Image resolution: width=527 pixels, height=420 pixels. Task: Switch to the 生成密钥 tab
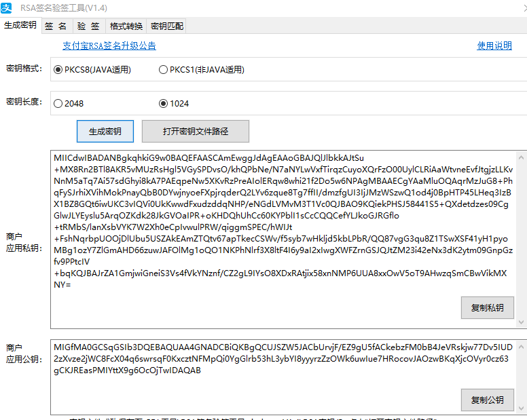tap(20, 25)
